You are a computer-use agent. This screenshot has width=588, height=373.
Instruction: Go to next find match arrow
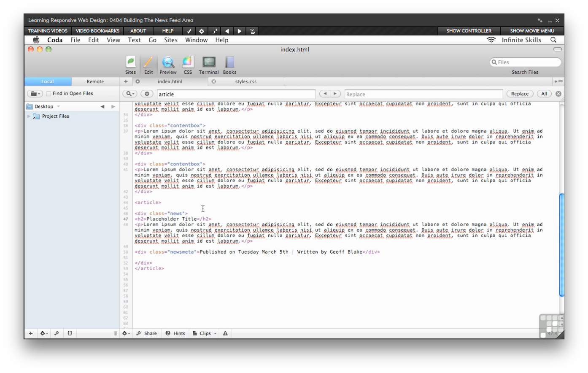click(335, 94)
